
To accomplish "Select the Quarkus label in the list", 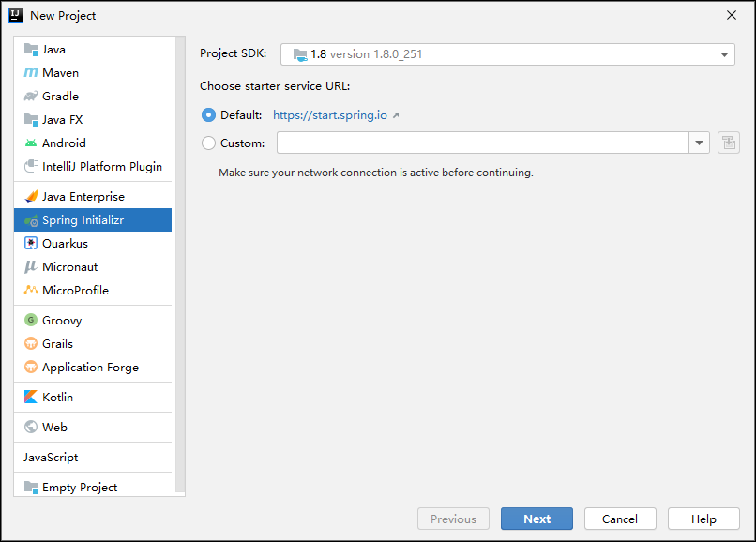I will click(65, 244).
